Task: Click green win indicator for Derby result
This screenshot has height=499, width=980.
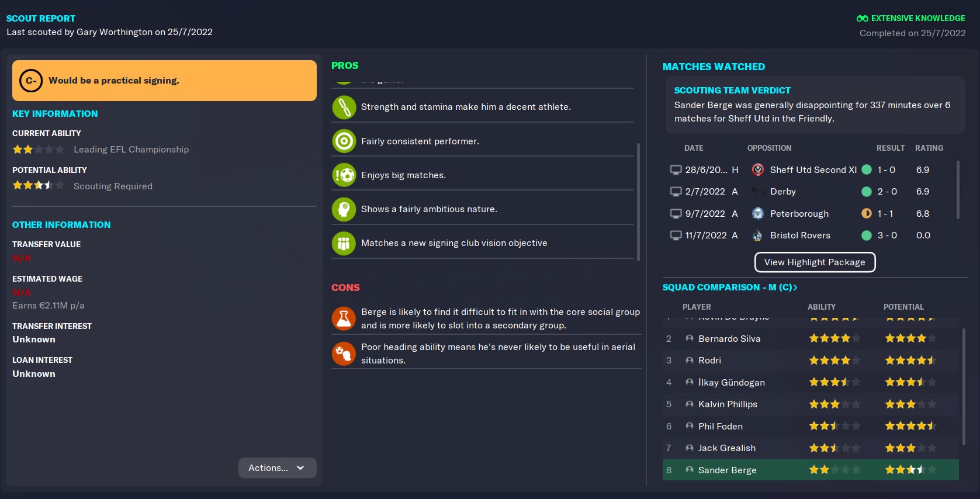Action: pyautogui.click(x=867, y=192)
